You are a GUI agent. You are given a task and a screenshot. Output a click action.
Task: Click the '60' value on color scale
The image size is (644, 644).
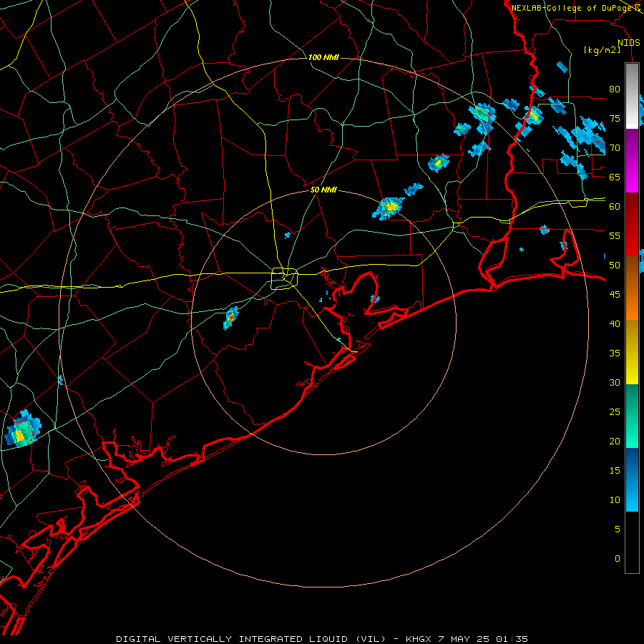pyautogui.click(x=615, y=207)
